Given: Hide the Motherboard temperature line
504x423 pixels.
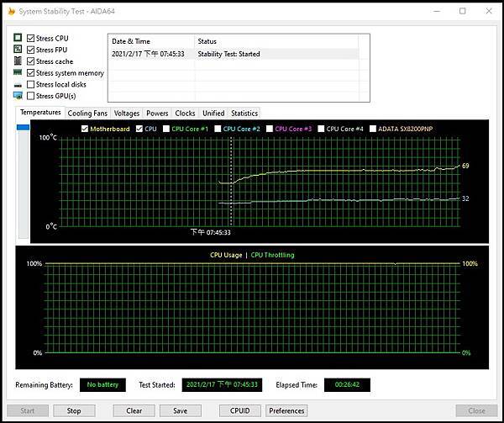Looking at the screenshot, I should click(84, 129).
